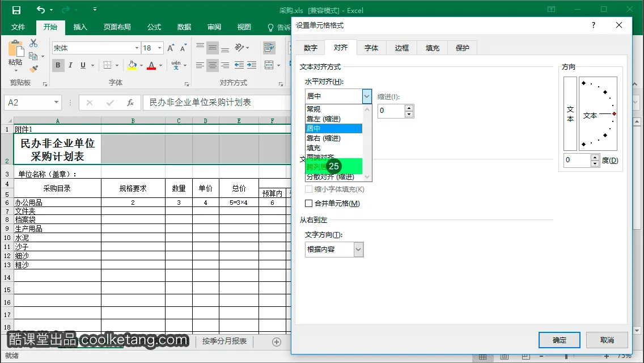644x363 pixels.
Task: Click the Format Painter brush icon
Action: coord(33,69)
